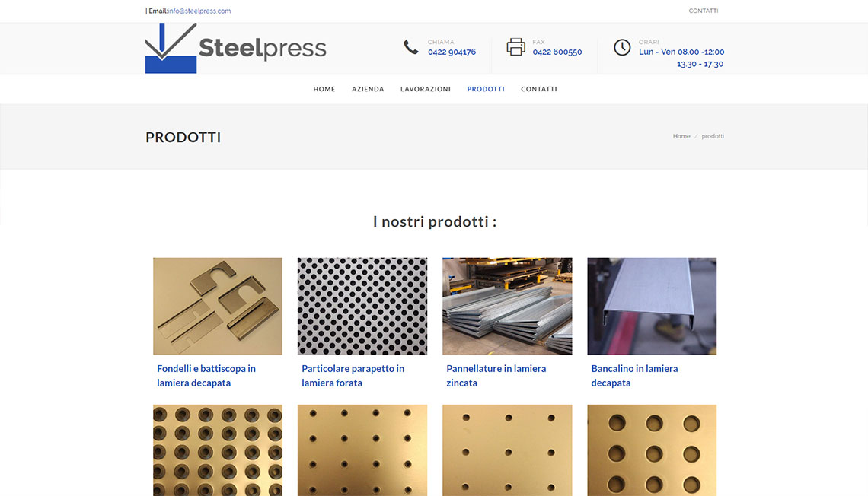Open the HOME menu item
The image size is (868, 496).
(x=324, y=89)
